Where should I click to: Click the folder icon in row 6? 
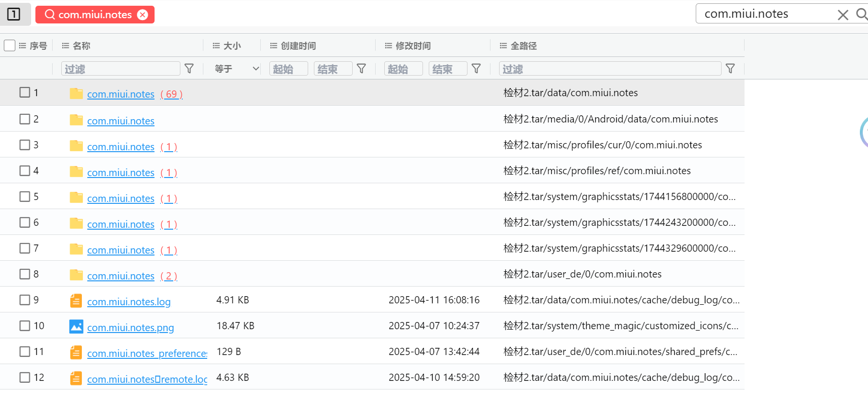pyautogui.click(x=76, y=223)
